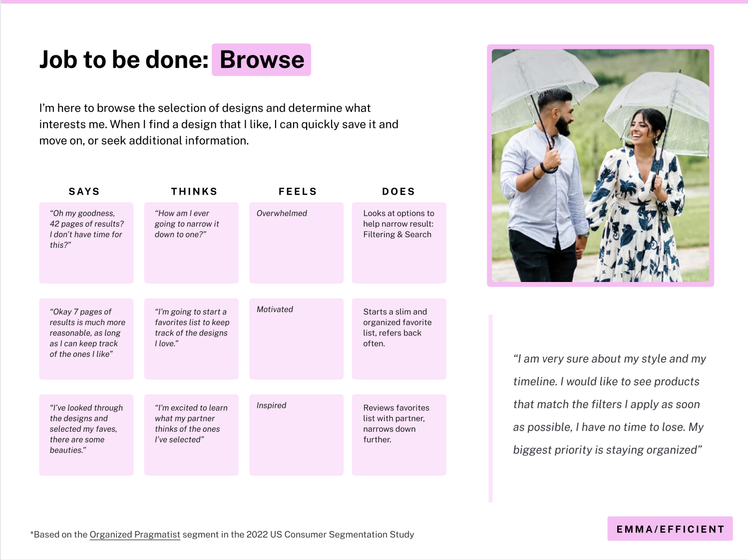Select the SAYS column heading
The width and height of the screenshot is (748, 560).
click(84, 192)
